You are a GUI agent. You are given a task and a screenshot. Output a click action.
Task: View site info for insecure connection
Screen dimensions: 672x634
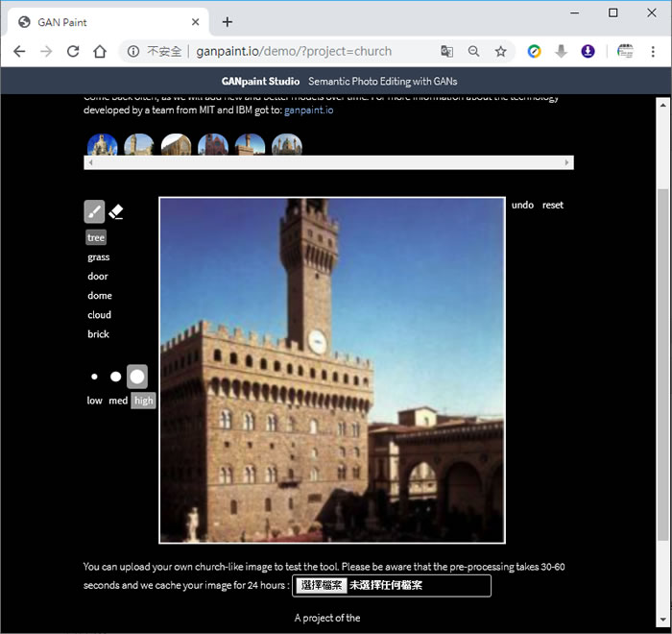point(133,52)
